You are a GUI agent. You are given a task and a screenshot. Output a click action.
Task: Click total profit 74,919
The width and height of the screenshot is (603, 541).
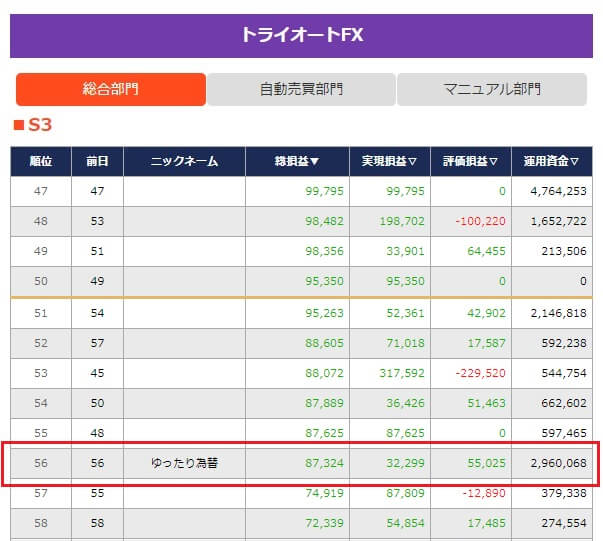pos(324,493)
